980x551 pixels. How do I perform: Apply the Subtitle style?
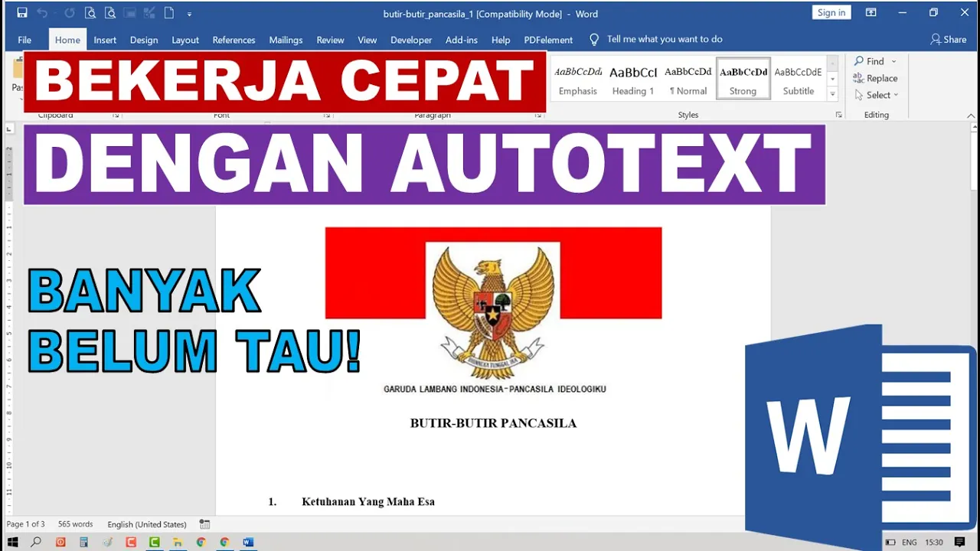point(799,79)
